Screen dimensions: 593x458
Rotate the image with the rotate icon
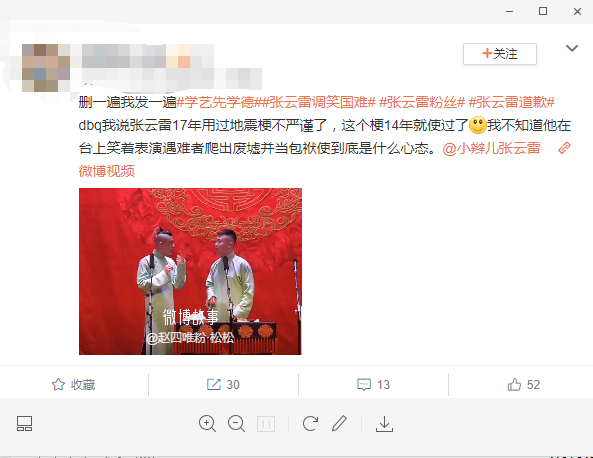pos(310,423)
